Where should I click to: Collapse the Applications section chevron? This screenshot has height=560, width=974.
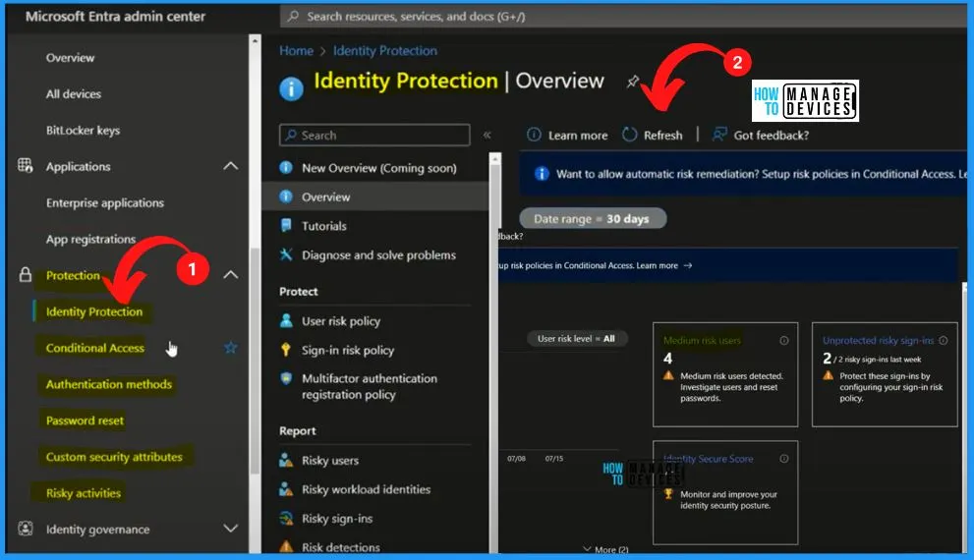(x=230, y=166)
